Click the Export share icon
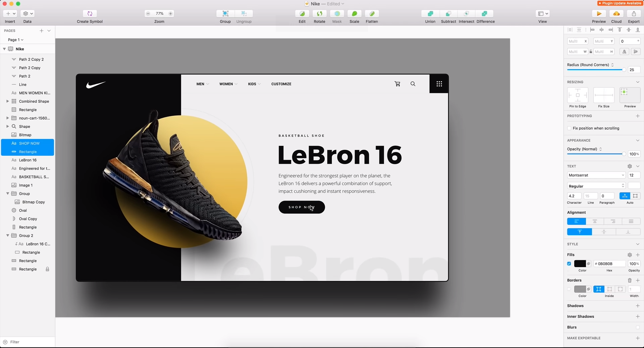The height and width of the screenshot is (348, 644). pos(634,14)
